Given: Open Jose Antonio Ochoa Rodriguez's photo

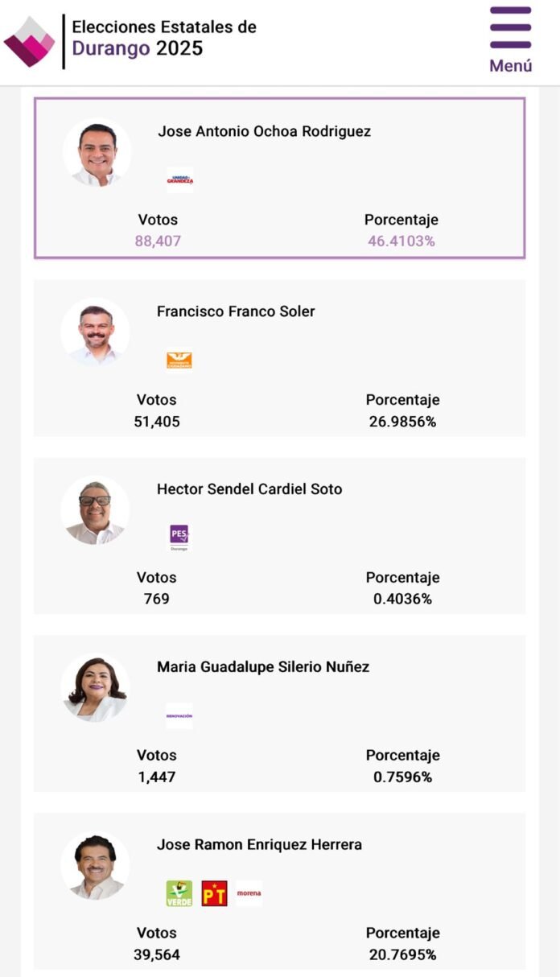Looking at the screenshot, I should 97,153.
